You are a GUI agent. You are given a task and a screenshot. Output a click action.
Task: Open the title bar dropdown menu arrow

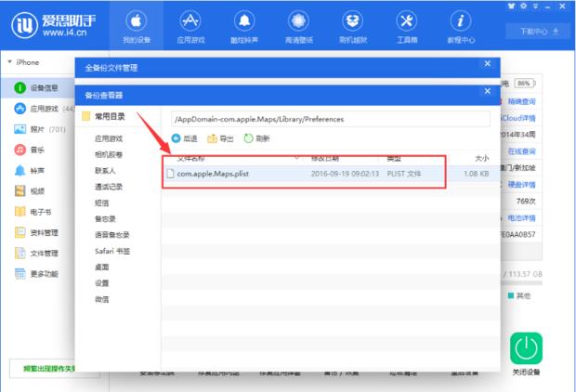tap(536, 7)
